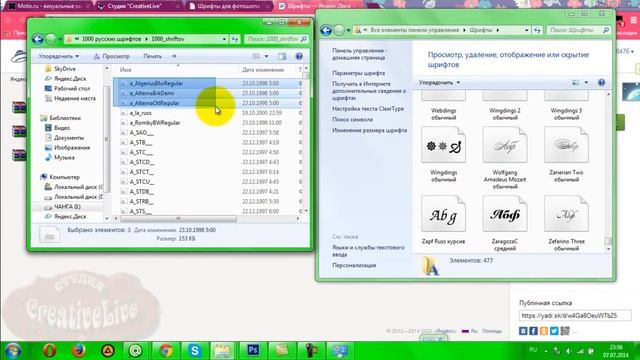The height and width of the screenshot is (360, 640).
Task: Click Back arrow in 1000_shriftov Explorer window
Action: click(38, 39)
